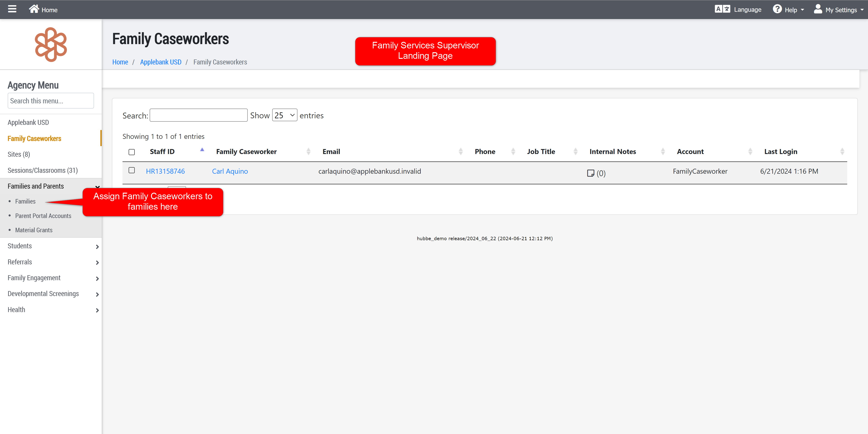Click the Home house icon
The image size is (868, 434).
tap(34, 9)
